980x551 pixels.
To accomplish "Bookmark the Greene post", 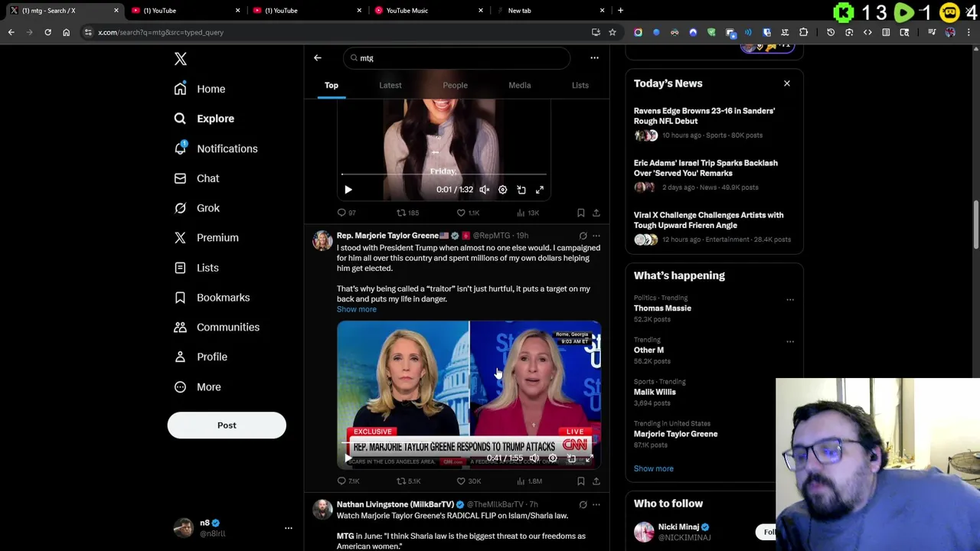I will (x=581, y=481).
